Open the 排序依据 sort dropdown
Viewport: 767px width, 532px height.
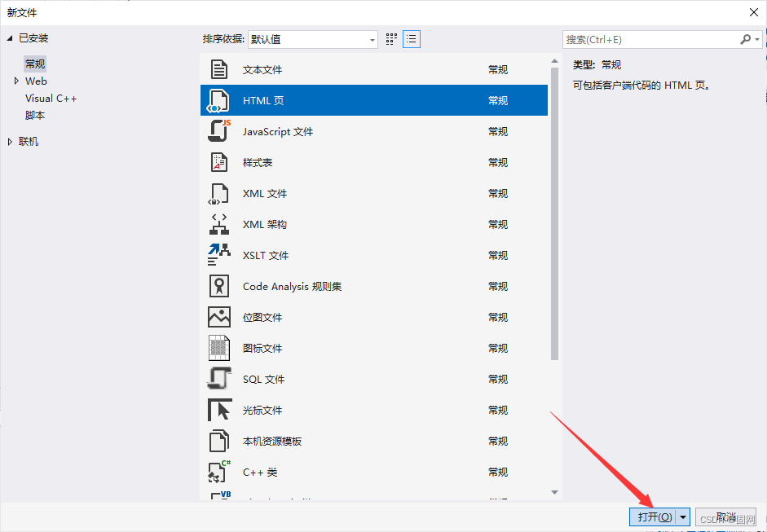[371, 38]
